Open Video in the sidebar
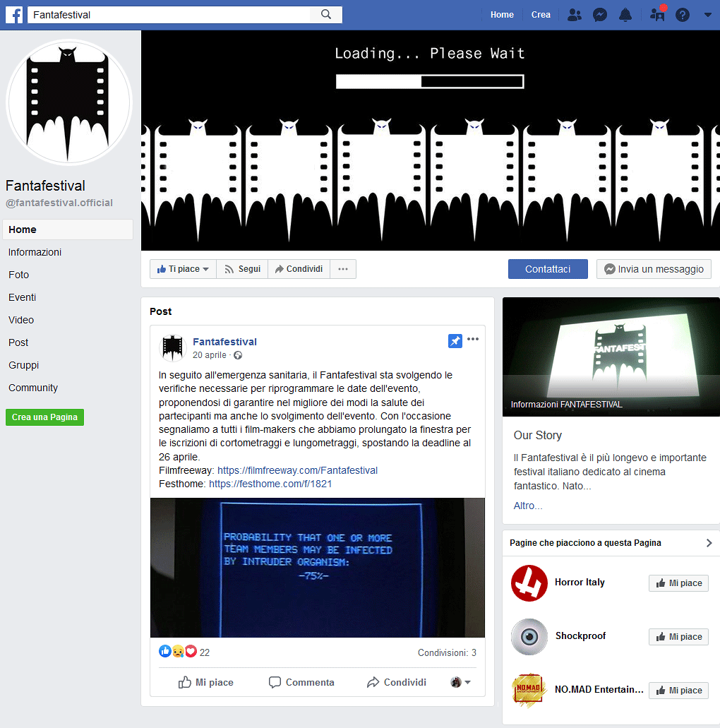The width and height of the screenshot is (720, 728). click(21, 320)
